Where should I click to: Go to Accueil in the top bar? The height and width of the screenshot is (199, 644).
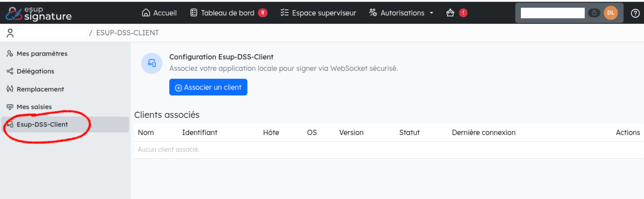(x=159, y=13)
